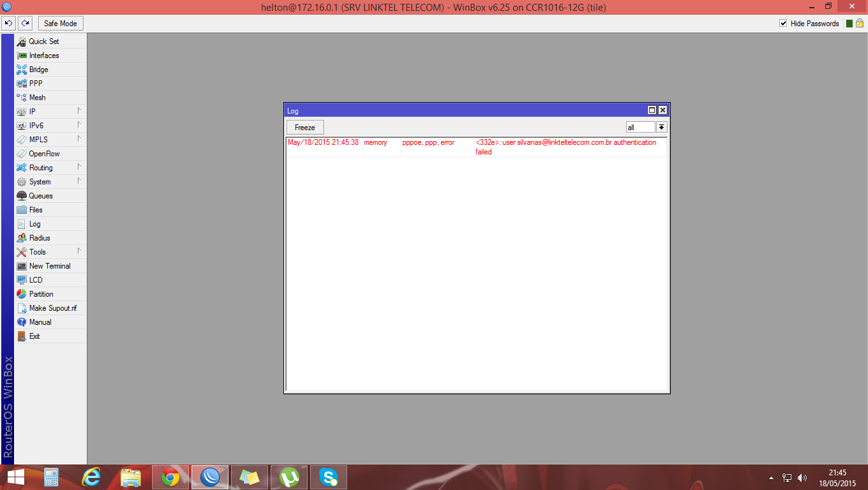
Task: Click the Redo arrow in the toolbar
Action: (x=26, y=24)
